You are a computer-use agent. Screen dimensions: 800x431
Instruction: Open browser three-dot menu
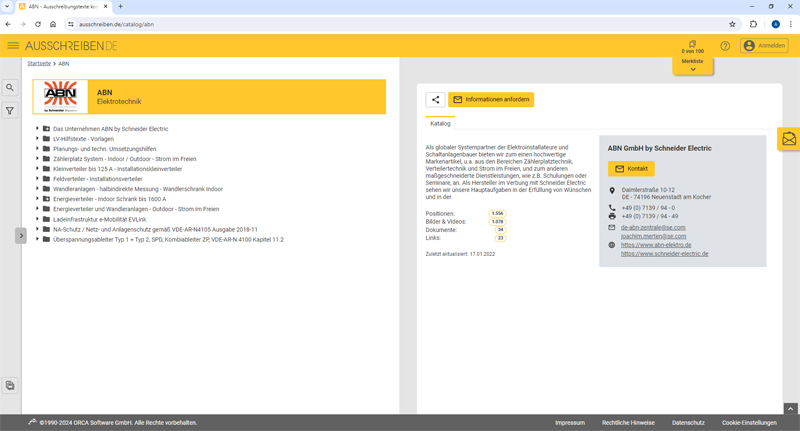[x=791, y=24]
